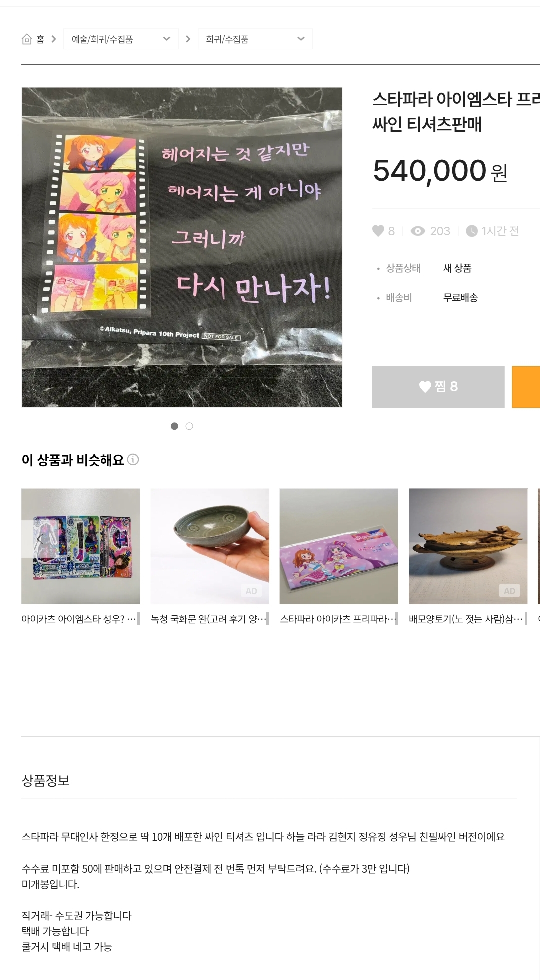Screen dimensions: 540x980
Task: Click first breadcrumb chevron after 홈
Action: [x=54, y=39]
